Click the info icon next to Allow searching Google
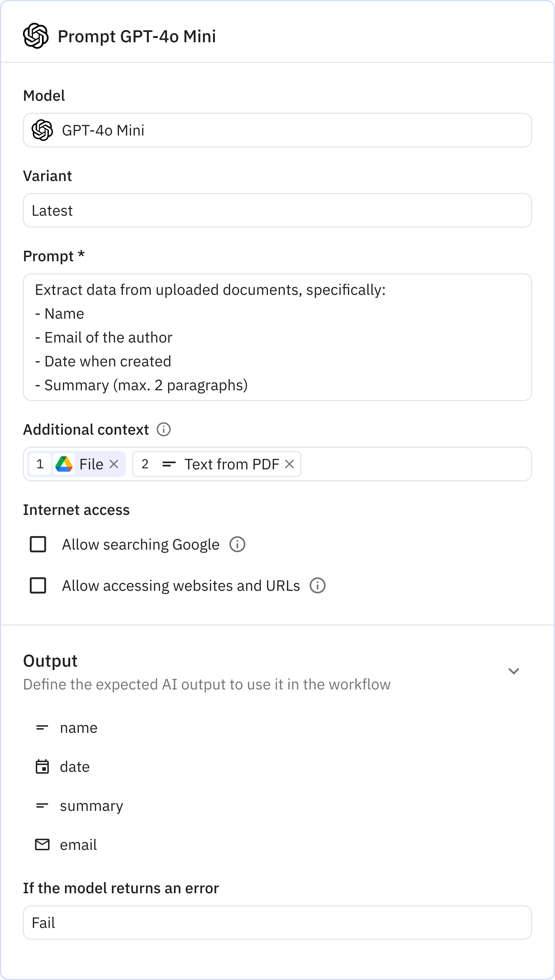 pos(237,544)
